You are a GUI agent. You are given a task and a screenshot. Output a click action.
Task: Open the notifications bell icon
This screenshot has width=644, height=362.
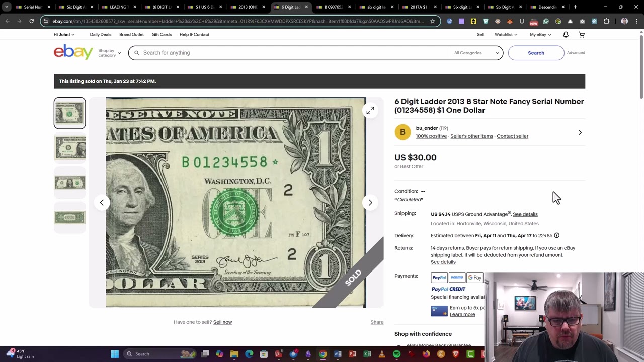coord(566,35)
